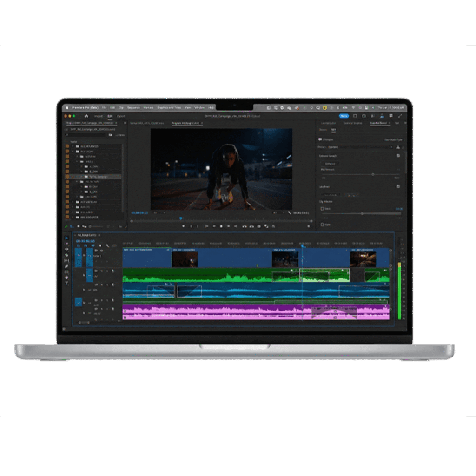
Task: Click the Clear Audio Type button
Action: point(393,139)
